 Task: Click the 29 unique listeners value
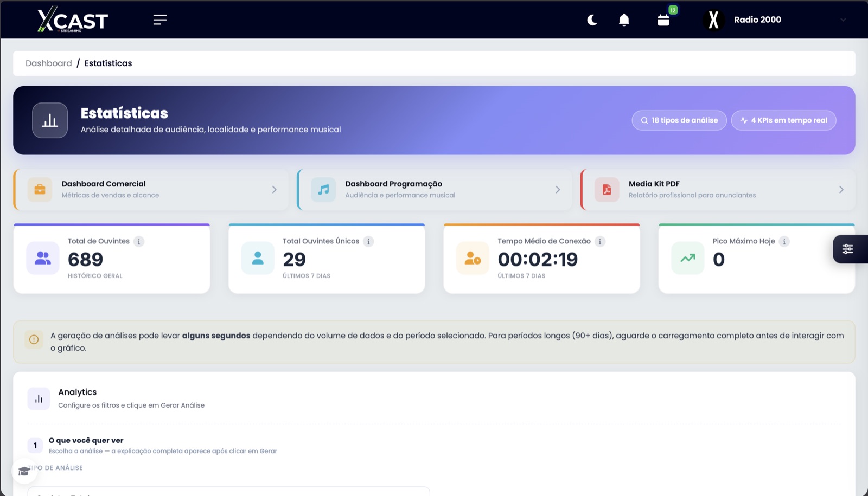click(x=294, y=260)
